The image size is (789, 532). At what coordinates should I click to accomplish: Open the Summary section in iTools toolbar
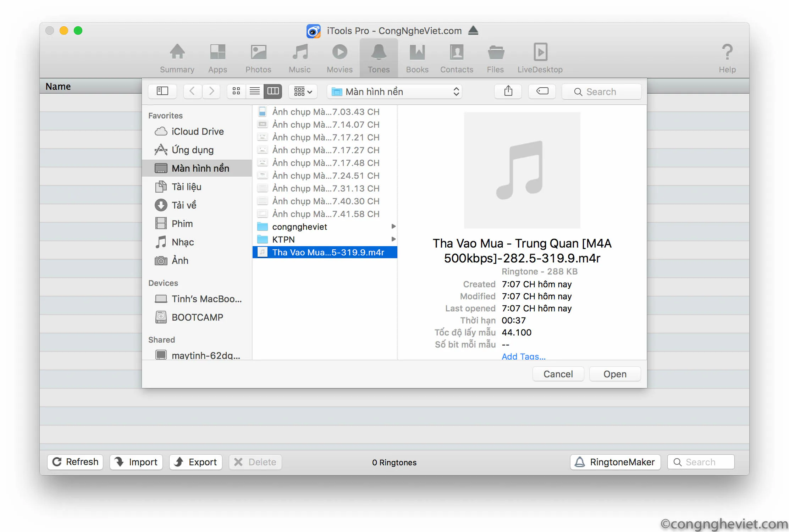(x=177, y=58)
